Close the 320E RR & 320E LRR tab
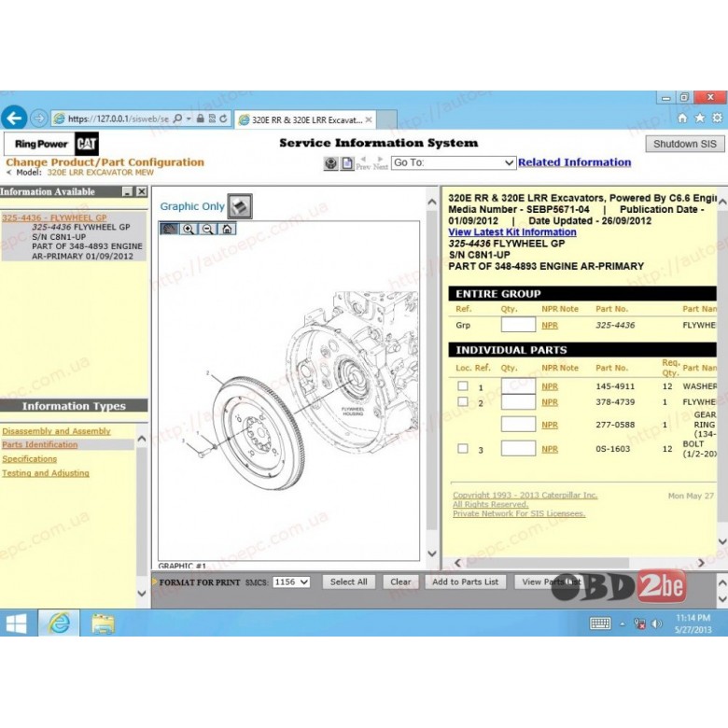728x728 pixels. [x=369, y=119]
